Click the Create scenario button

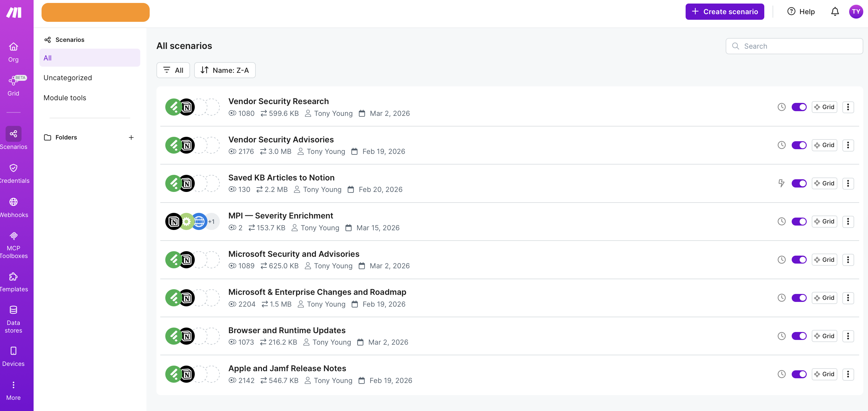725,12
